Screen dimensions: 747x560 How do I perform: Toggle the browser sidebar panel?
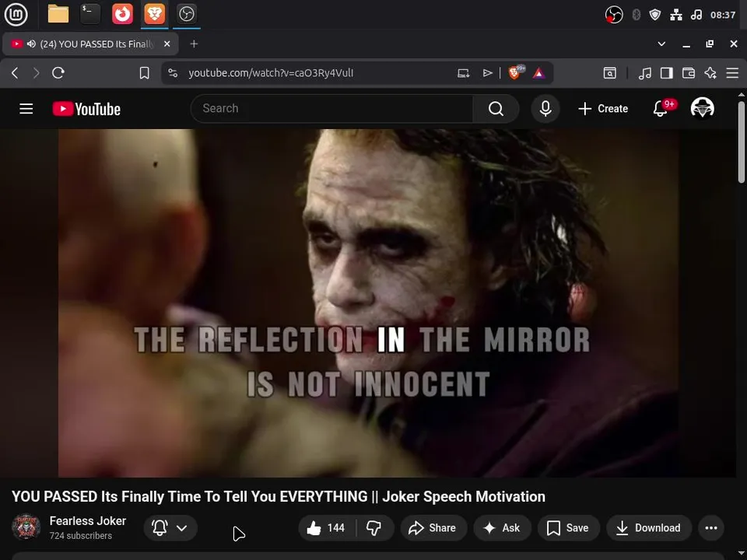[667, 73]
